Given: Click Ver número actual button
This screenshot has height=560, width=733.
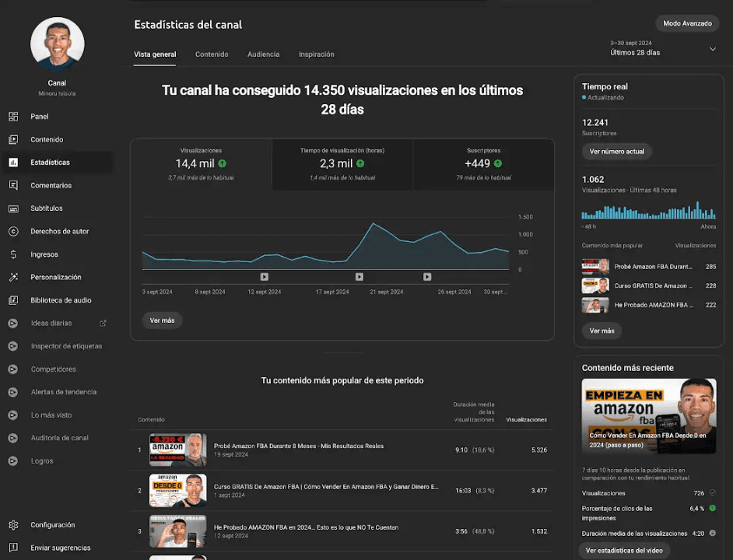Looking at the screenshot, I should [x=616, y=152].
